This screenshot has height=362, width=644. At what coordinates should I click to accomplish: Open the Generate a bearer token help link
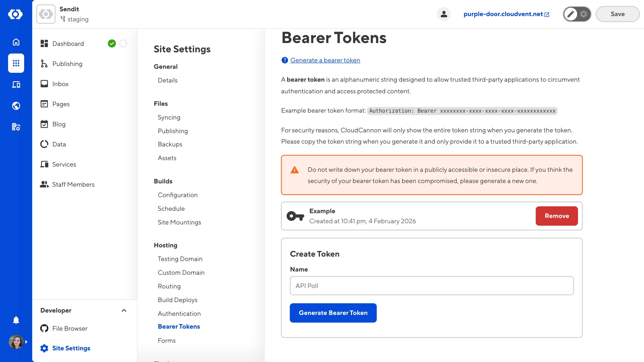click(x=325, y=60)
